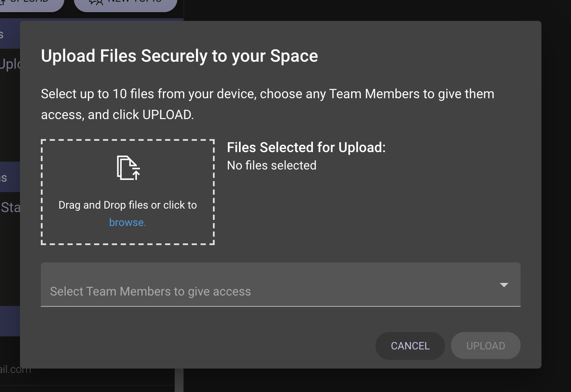Select the middle purple sidebar section header

(x=10, y=177)
